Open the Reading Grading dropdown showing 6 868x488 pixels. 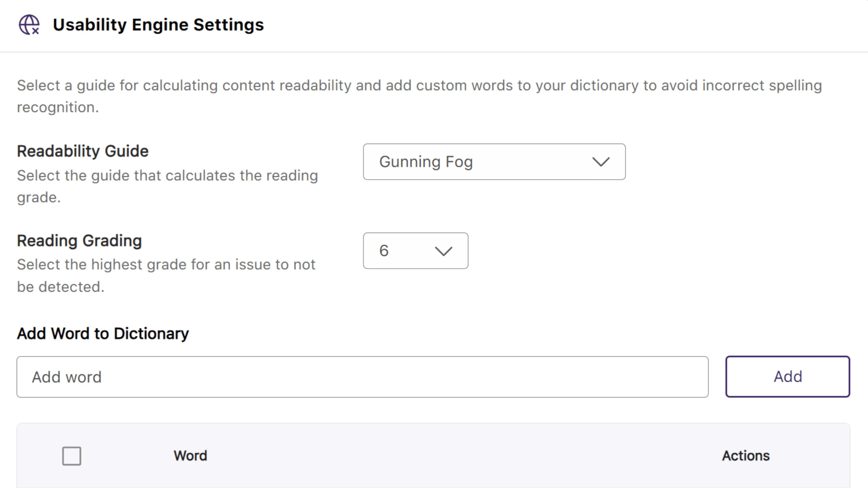click(x=416, y=251)
